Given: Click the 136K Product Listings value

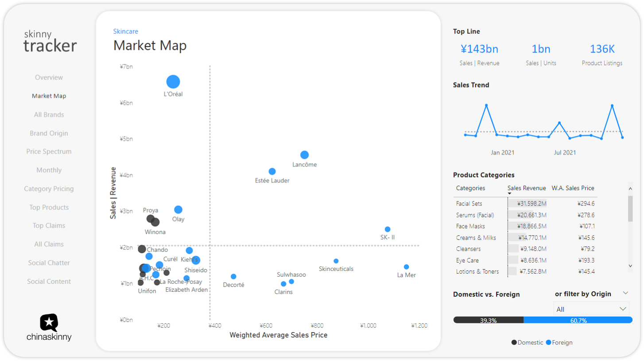Looking at the screenshot, I should [602, 49].
